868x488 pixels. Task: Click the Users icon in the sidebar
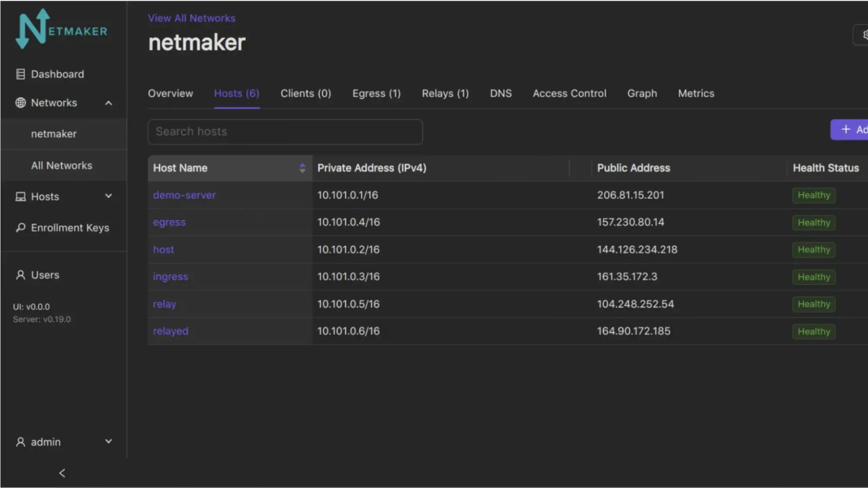click(20, 275)
